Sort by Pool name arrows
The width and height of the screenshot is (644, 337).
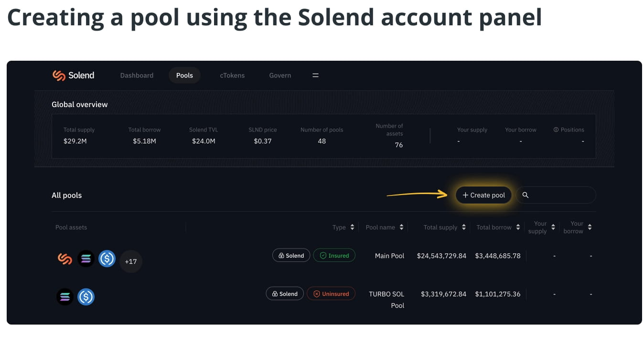tap(401, 228)
